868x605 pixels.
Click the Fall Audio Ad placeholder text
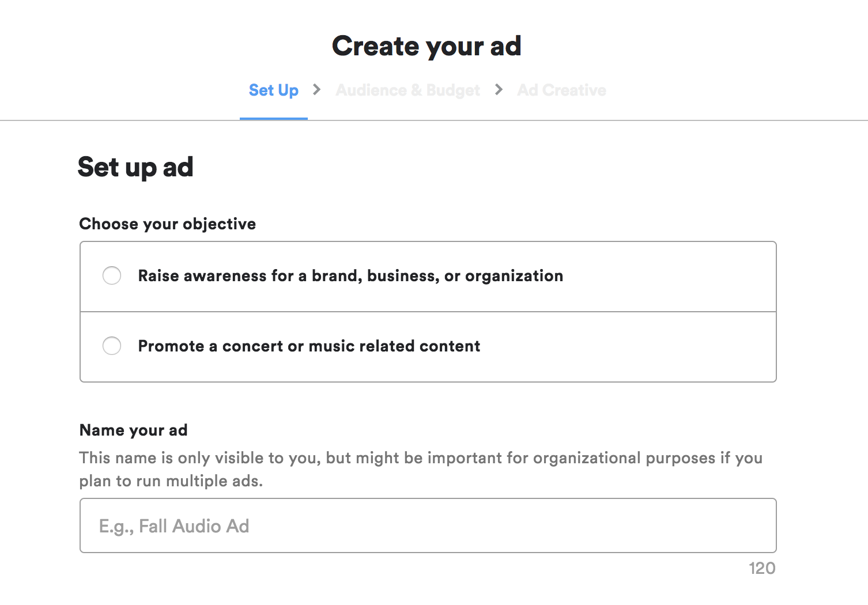(173, 525)
